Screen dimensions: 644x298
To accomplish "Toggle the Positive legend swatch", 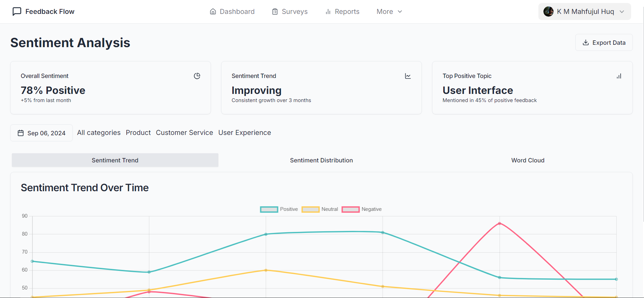I will click(x=269, y=210).
